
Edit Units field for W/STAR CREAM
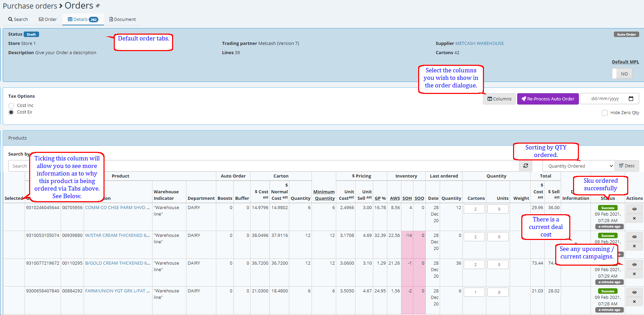coord(498,237)
